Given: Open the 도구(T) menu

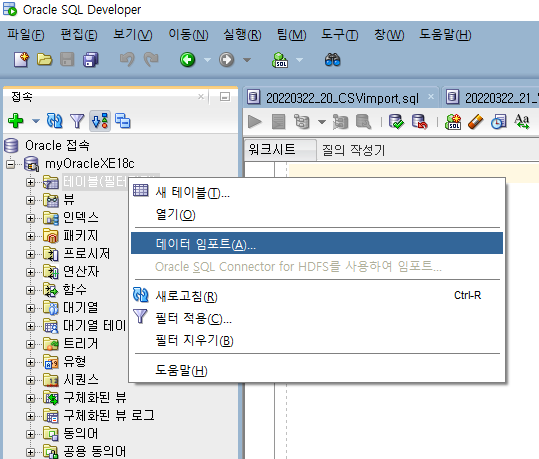Looking at the screenshot, I should 340,34.
